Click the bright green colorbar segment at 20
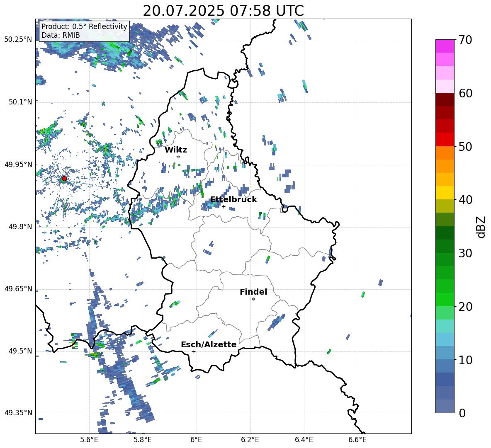The width and height of the screenshot is (491, 448). pyautogui.click(x=445, y=299)
